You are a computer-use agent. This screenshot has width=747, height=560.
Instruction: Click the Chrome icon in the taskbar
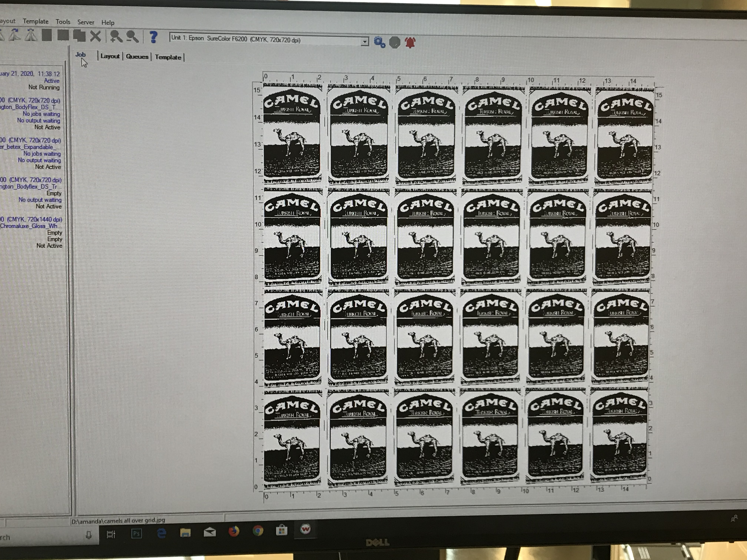tap(258, 531)
